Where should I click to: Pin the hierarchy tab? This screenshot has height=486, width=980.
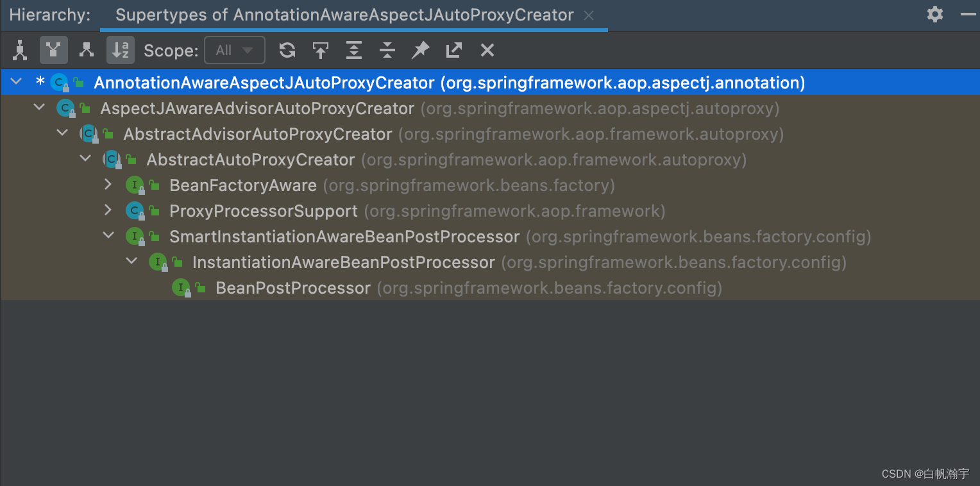pos(421,51)
